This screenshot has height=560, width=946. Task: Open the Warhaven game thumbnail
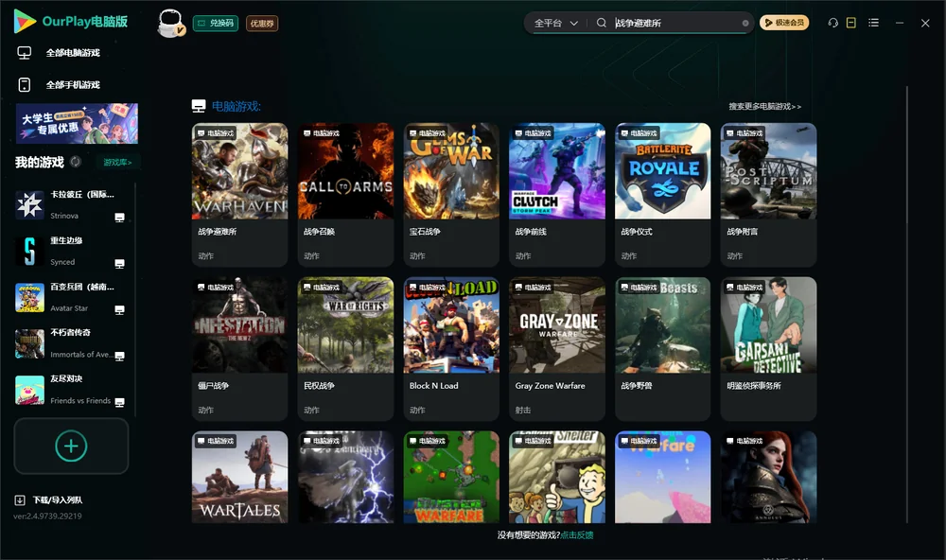point(239,171)
